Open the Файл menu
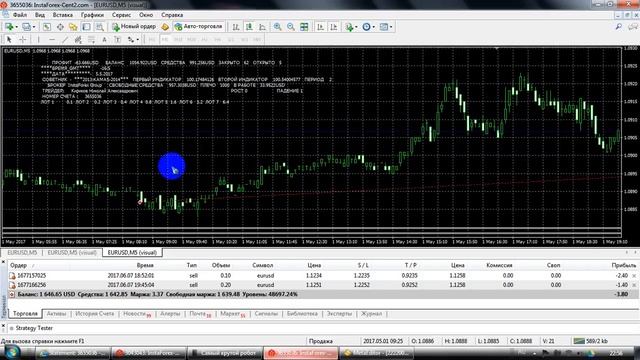The width and height of the screenshot is (640, 360). tap(20, 15)
